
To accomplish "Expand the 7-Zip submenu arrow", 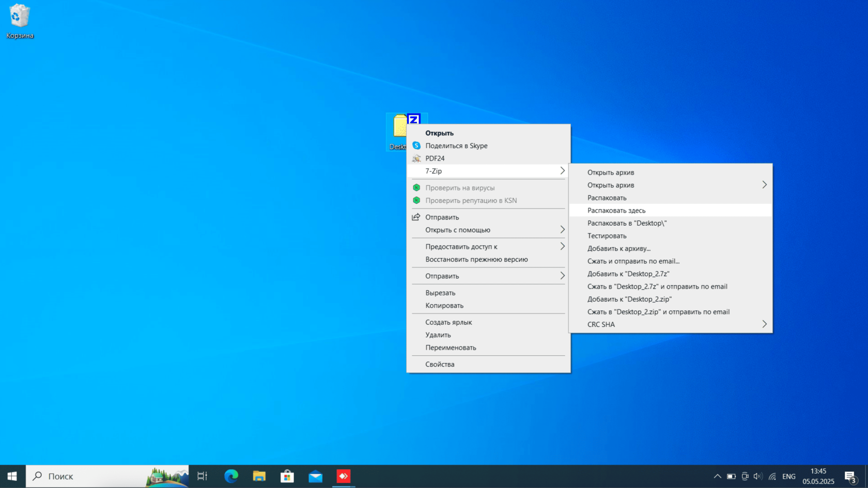I will 562,171.
